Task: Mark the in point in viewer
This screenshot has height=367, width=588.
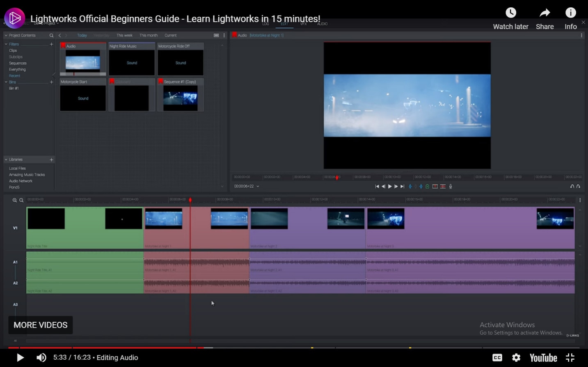Action: (410, 187)
